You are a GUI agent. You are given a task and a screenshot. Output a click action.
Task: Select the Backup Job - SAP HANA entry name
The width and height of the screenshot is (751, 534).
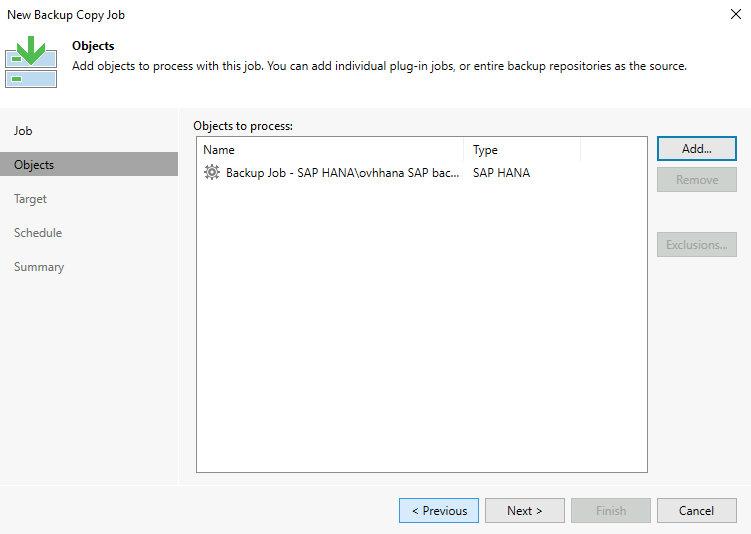343,173
